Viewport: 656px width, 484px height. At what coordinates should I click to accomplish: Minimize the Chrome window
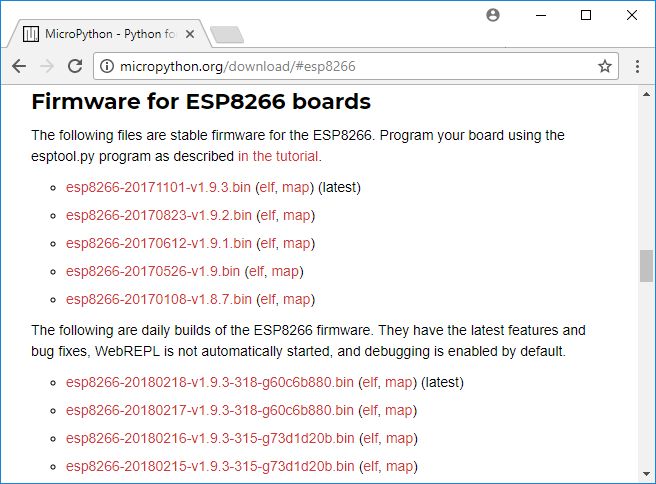point(541,15)
